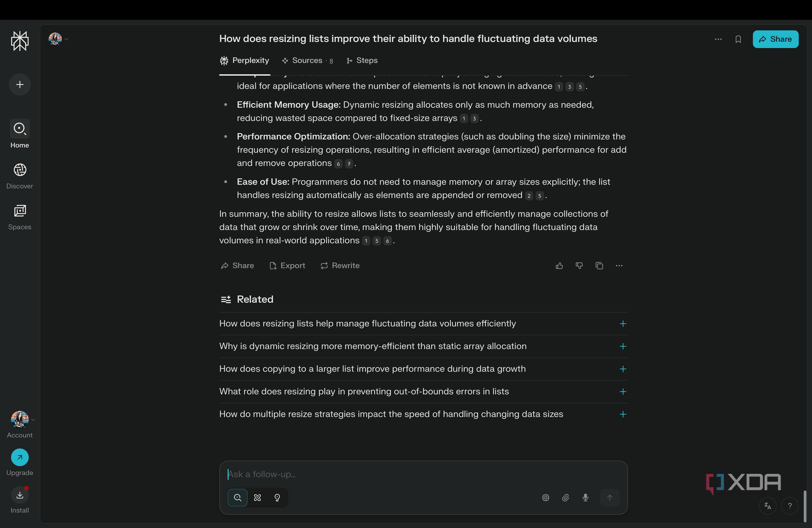812x528 pixels.
Task: Expand 'Why is dynamic resizing more memory-efficient' question
Action: (x=623, y=346)
